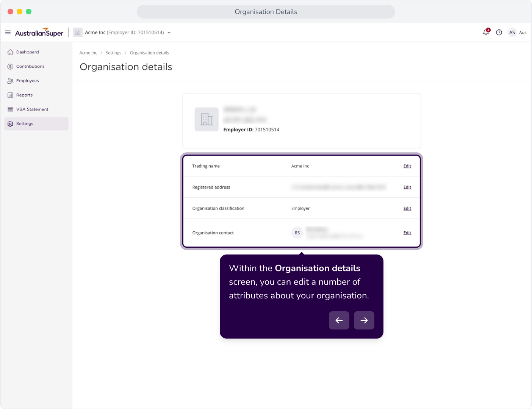Click the Organisation details page heading

(x=126, y=67)
